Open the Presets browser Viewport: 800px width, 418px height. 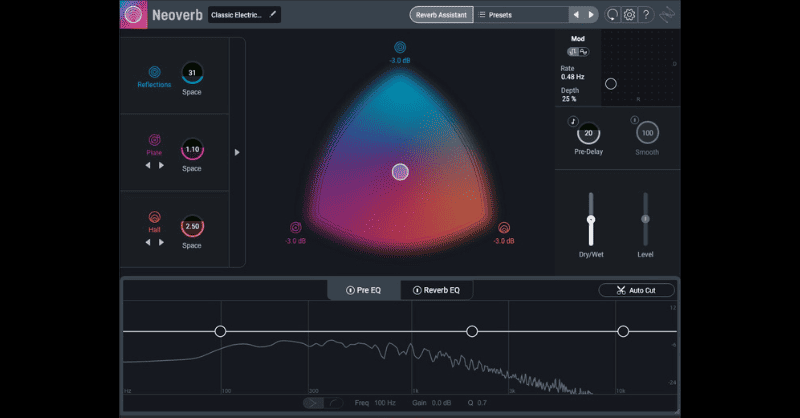(521, 15)
